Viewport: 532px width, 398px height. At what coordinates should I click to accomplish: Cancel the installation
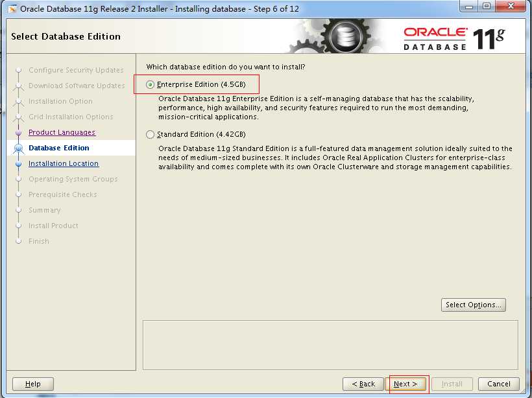[x=498, y=384]
